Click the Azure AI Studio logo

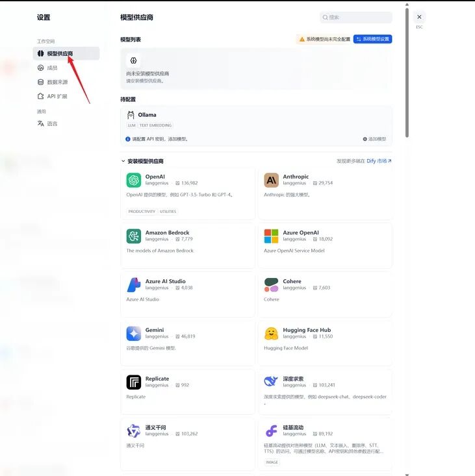pyautogui.click(x=134, y=284)
